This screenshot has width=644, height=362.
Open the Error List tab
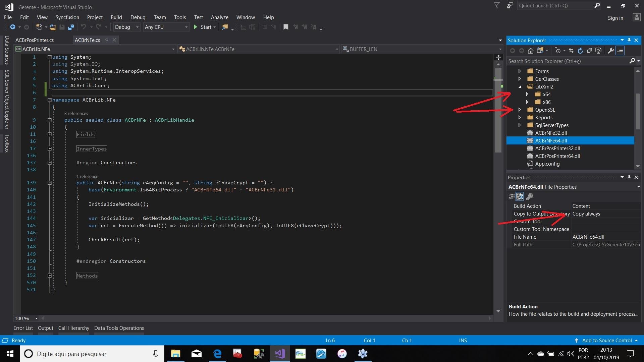tap(23, 328)
